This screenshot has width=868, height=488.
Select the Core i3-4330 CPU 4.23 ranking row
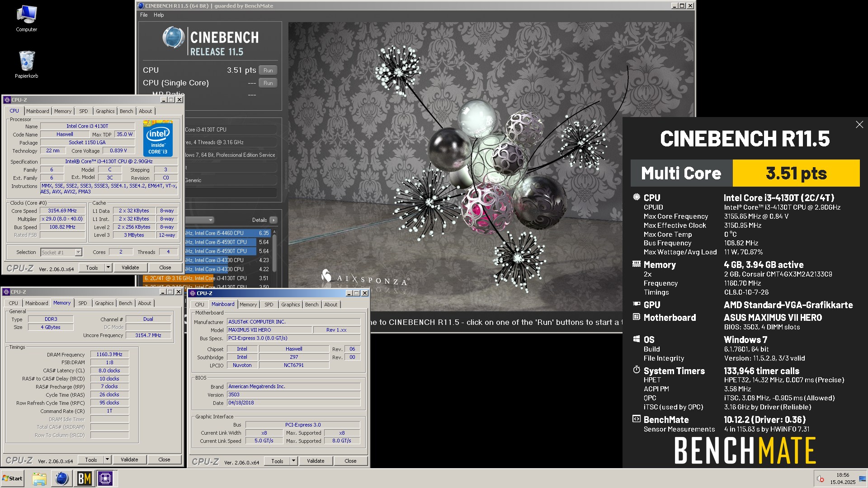227,260
